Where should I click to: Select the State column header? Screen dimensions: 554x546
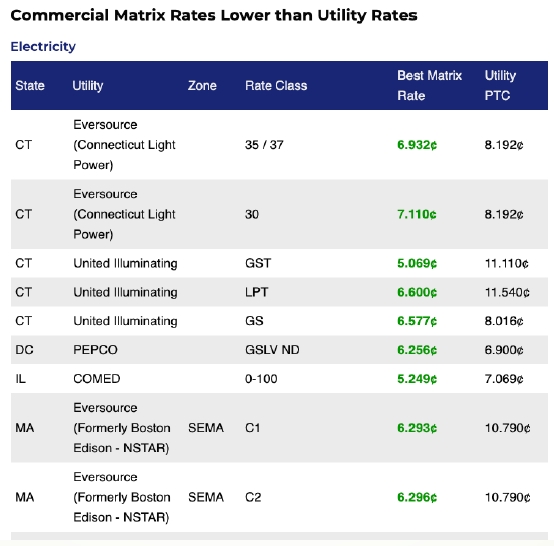pos(30,86)
